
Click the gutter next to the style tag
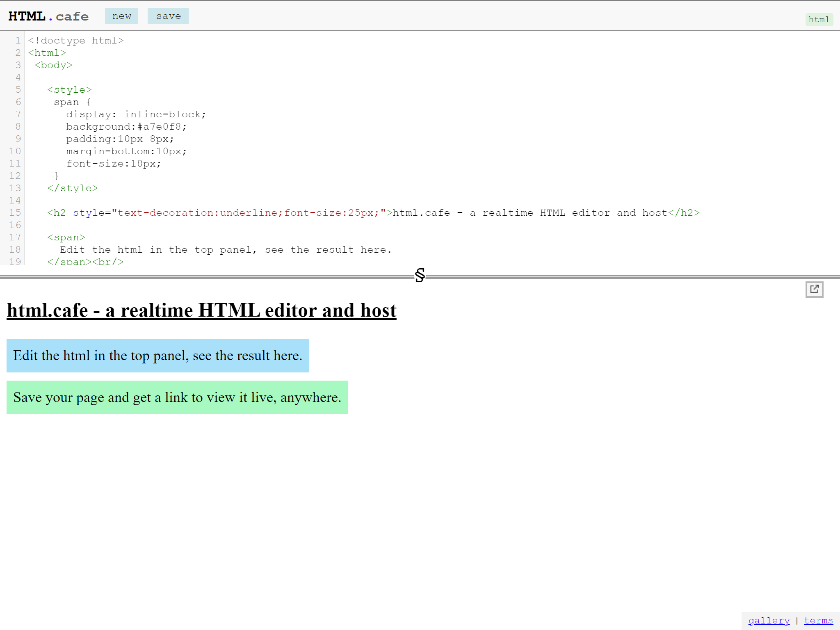[x=18, y=89]
